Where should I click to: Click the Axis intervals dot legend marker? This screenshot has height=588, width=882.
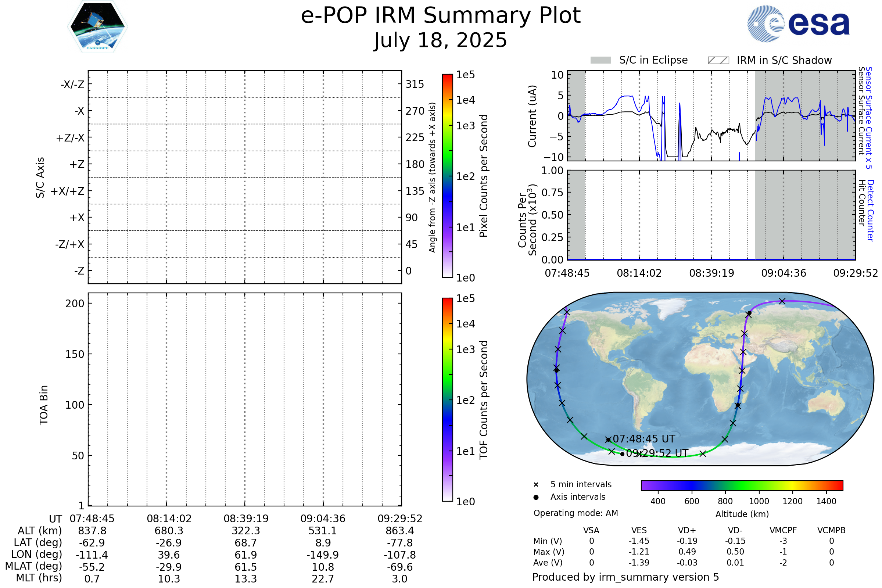(536, 497)
